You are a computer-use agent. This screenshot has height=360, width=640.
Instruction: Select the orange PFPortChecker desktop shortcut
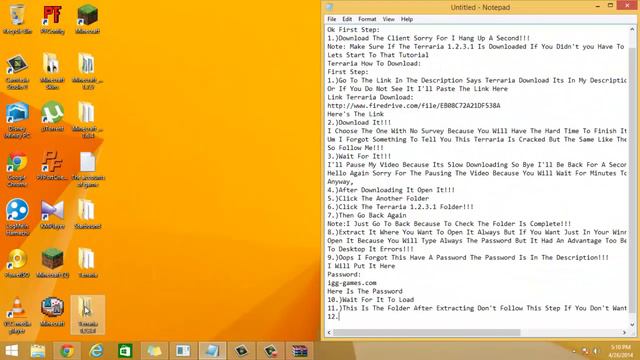click(x=52, y=166)
